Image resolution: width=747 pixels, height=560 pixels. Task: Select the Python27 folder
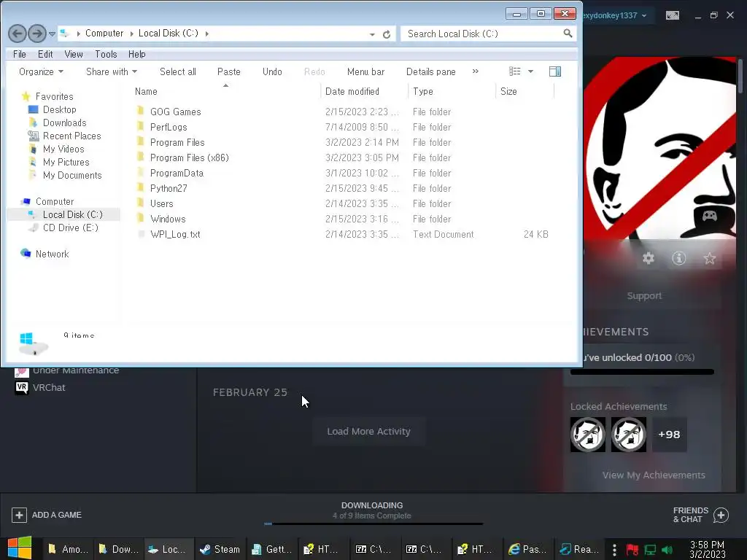[x=169, y=188]
